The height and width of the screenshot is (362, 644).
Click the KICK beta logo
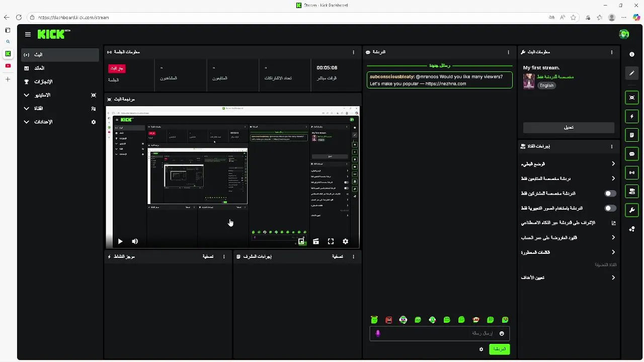coord(54,34)
